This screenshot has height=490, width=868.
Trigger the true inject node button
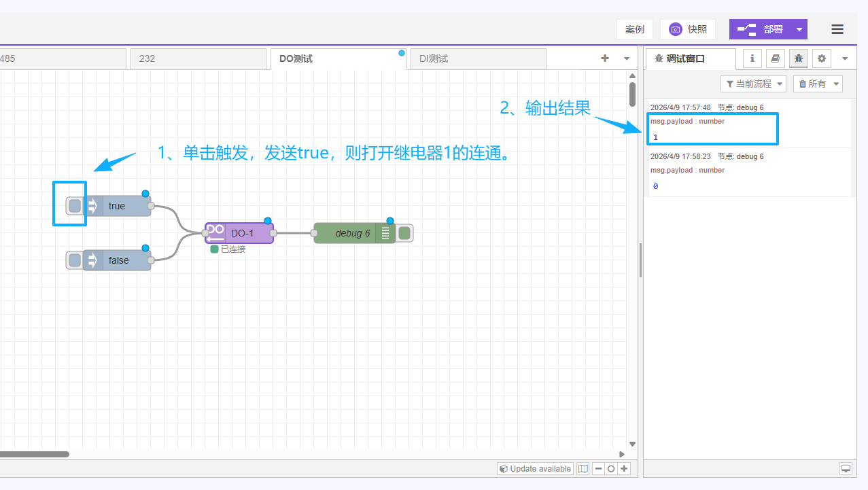[x=75, y=206]
